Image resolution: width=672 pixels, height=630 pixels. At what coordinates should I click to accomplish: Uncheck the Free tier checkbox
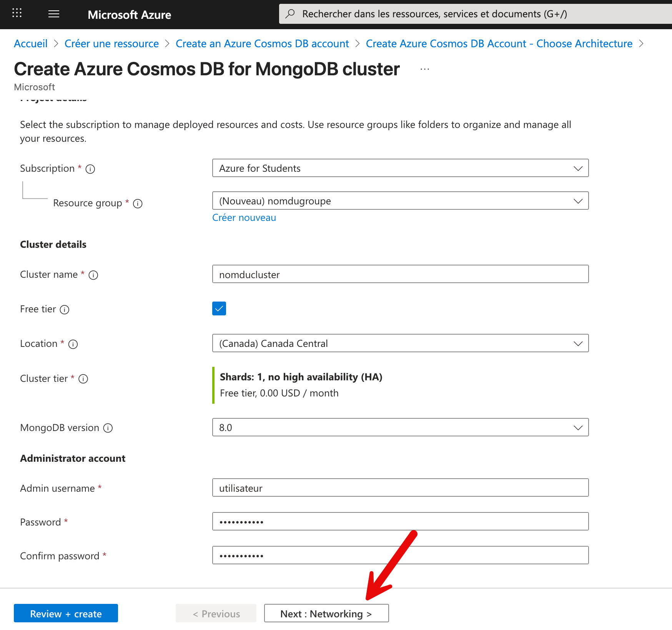(219, 308)
